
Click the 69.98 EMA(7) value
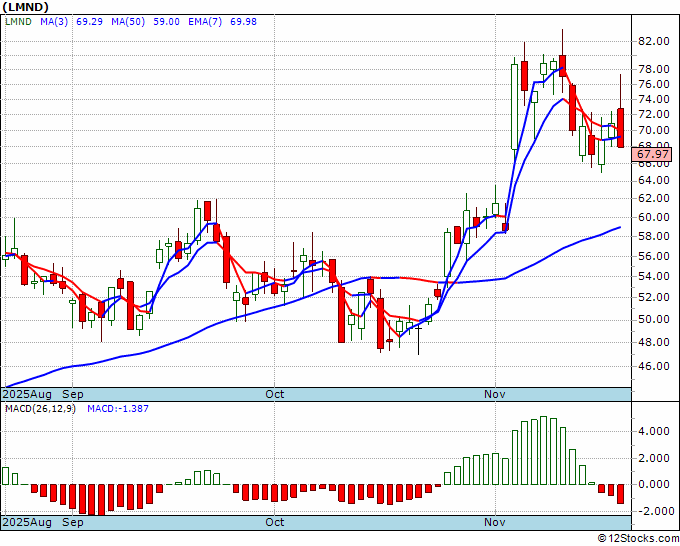pos(243,21)
